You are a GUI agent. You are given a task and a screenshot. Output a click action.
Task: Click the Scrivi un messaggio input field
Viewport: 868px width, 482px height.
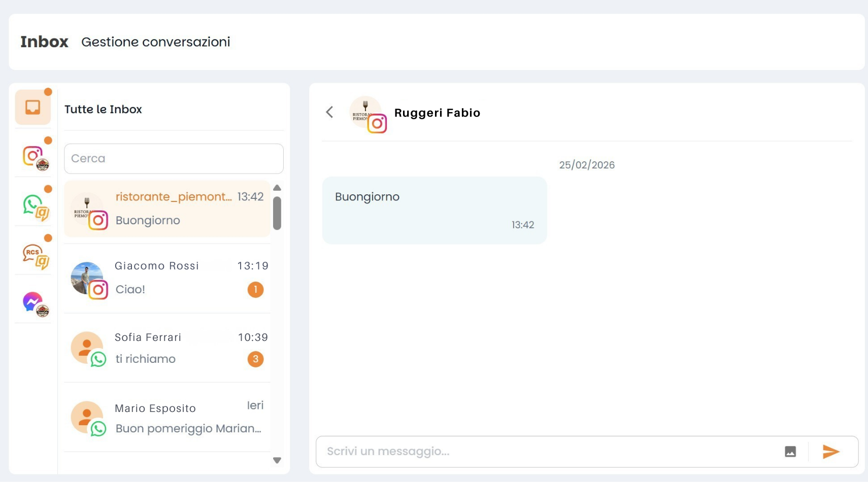[508, 451]
